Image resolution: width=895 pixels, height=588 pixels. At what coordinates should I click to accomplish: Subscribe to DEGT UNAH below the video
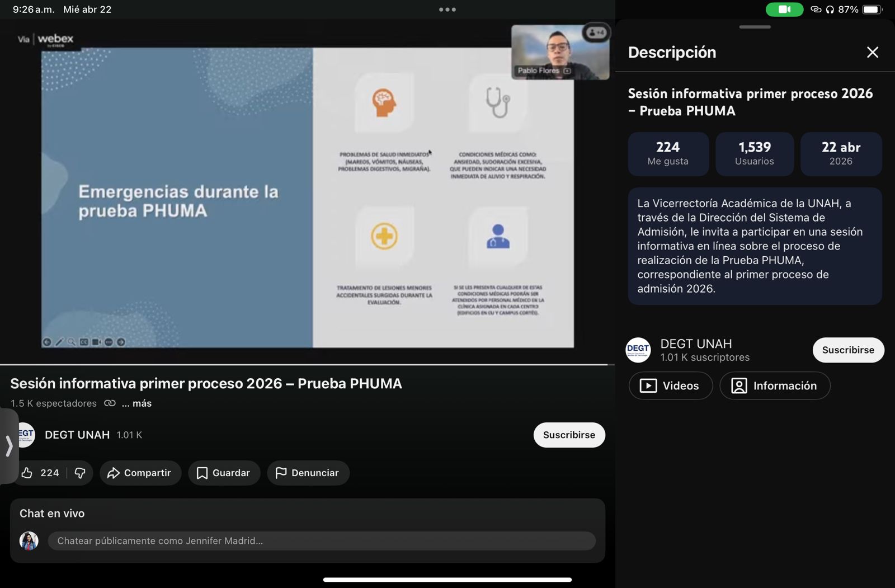tap(569, 435)
